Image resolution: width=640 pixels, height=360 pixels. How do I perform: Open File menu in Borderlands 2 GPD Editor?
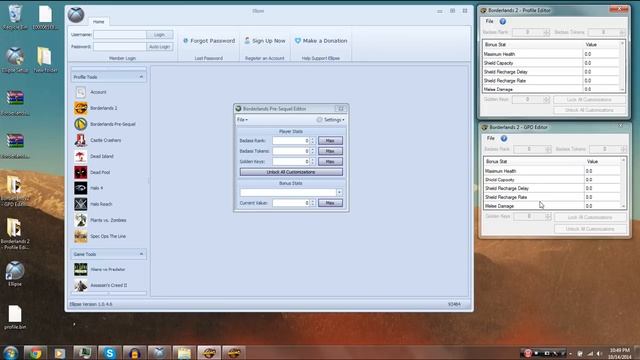coord(491,138)
